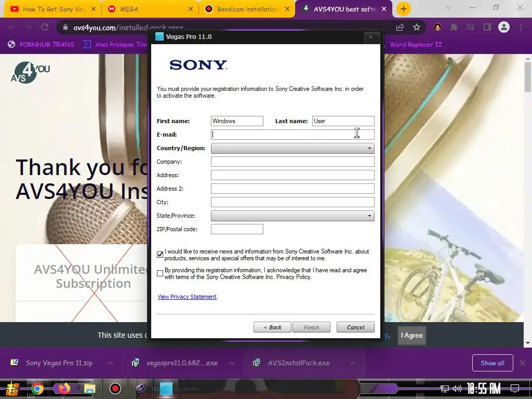The image size is (532, 399).
Task: Open the Bandicam recorder taskbar icon
Action: tap(115, 389)
